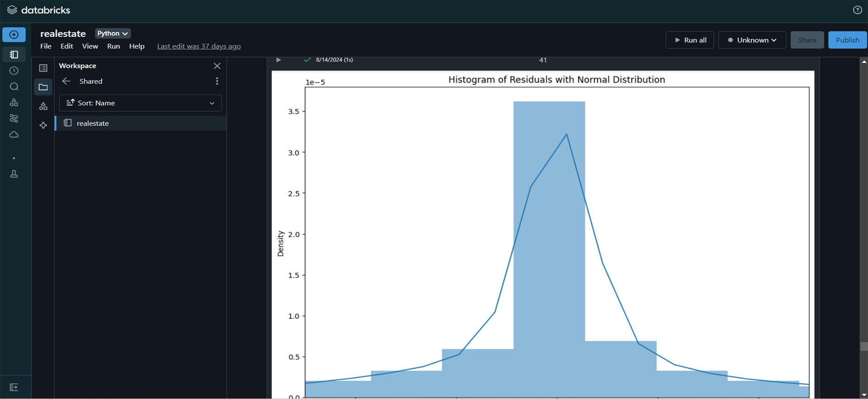Open Search magnifier icon in sidebar
Viewport: 868px width, 399px height.
14,87
